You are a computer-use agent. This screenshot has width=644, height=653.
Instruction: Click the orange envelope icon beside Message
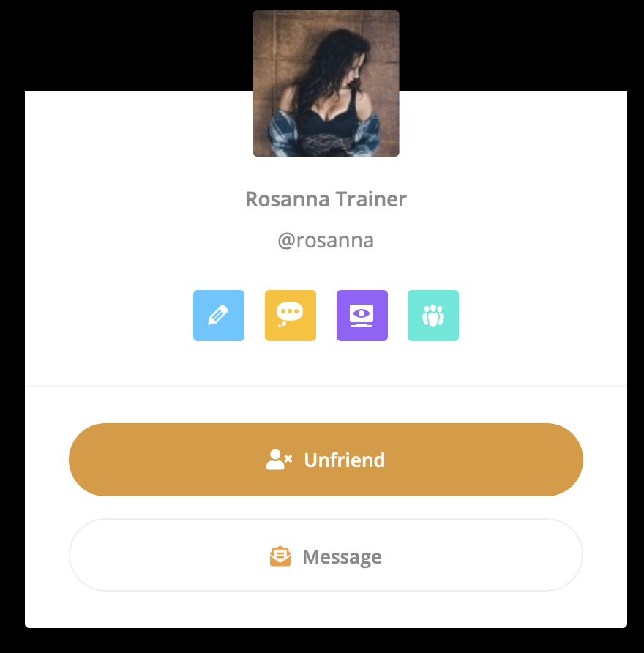(x=280, y=556)
